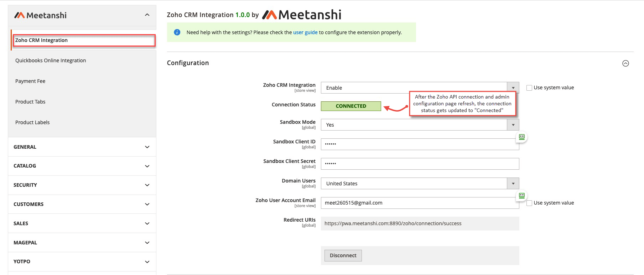Expand the CUSTOMERS sidebar section
Image resolution: width=644 pixels, height=275 pixels.
point(82,204)
